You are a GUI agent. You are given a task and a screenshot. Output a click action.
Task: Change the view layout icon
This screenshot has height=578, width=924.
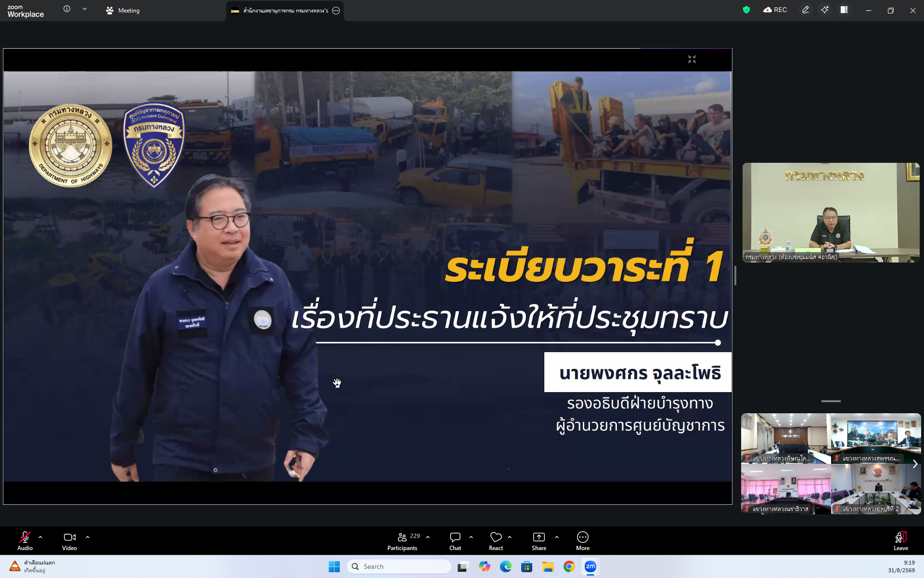click(844, 10)
